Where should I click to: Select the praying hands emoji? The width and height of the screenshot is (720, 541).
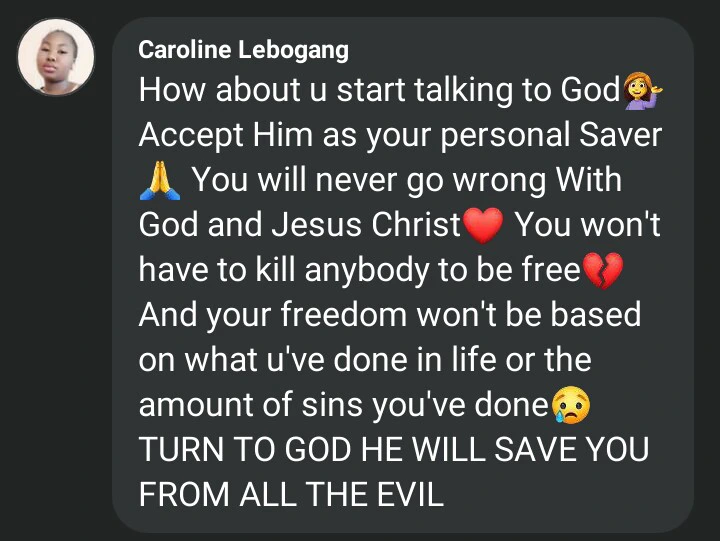pyautogui.click(x=159, y=180)
